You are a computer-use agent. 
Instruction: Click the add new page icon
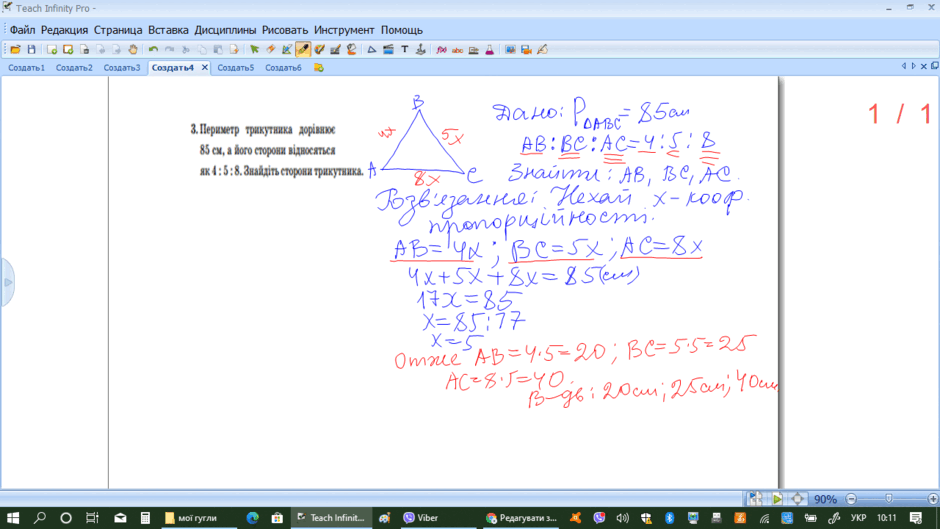tap(52, 50)
